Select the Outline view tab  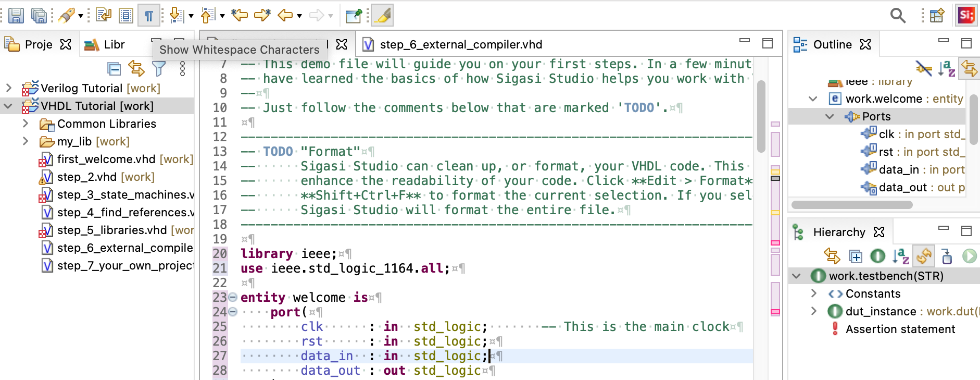click(823, 45)
